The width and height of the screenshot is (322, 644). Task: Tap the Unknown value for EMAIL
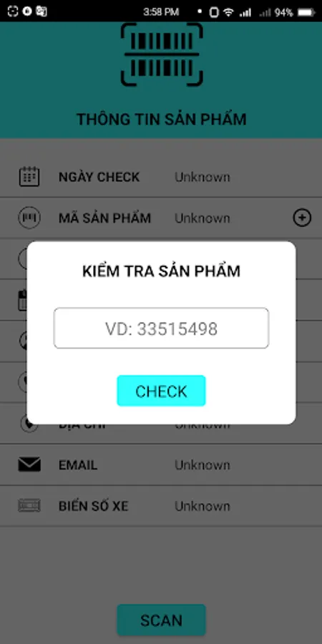[x=203, y=465]
